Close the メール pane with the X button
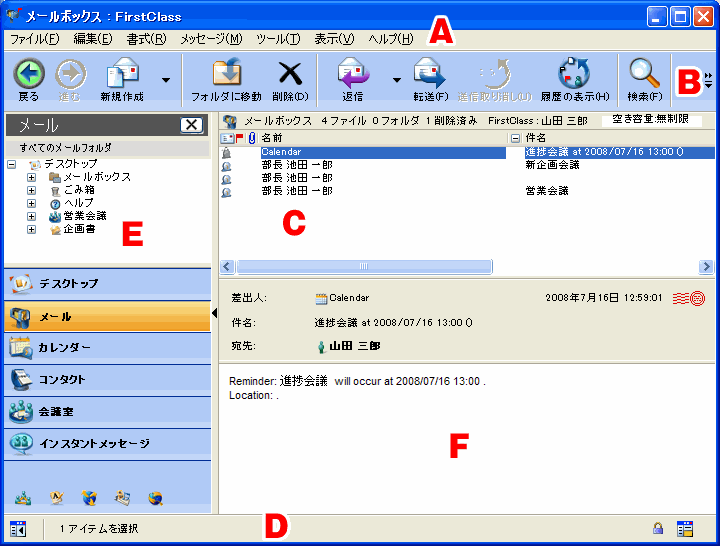 tap(192, 125)
